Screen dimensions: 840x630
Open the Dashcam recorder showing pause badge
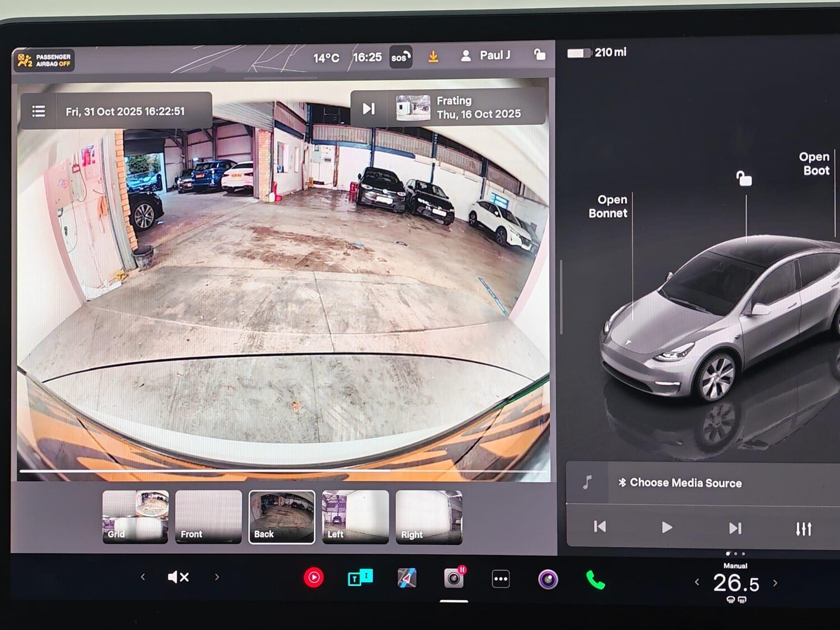[455, 577]
